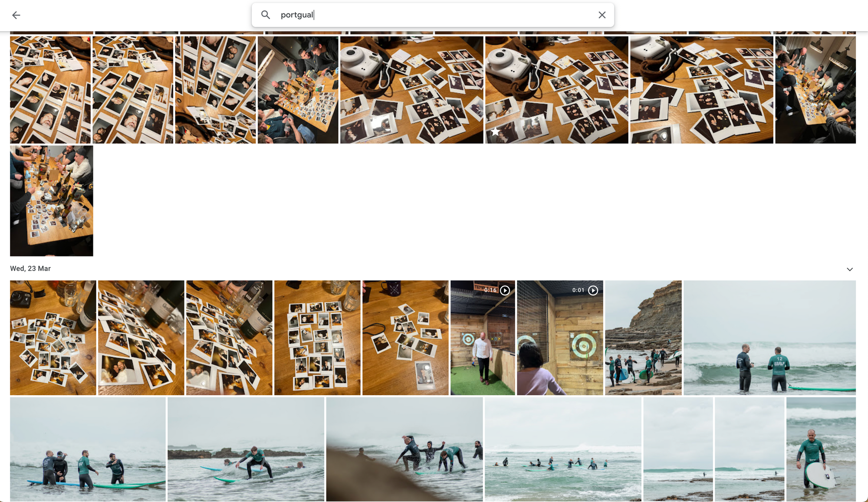Image resolution: width=868 pixels, height=502 pixels.
Task: Click the favorite star on polaroid photo
Action: click(495, 131)
